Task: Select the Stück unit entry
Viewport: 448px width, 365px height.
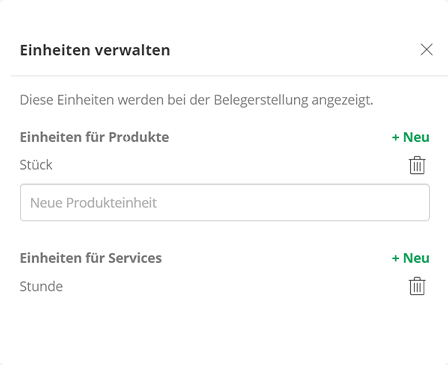Action: pyautogui.click(x=36, y=165)
